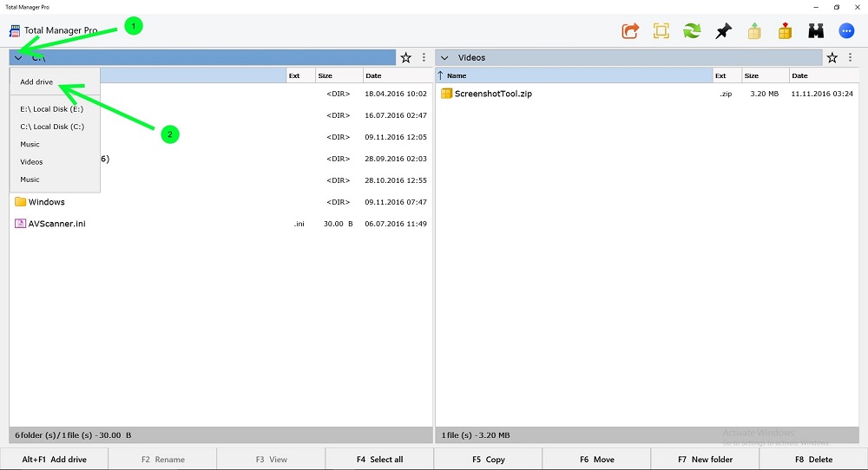
Task: Click the star icon beside the C:\ path
Action: coord(405,57)
